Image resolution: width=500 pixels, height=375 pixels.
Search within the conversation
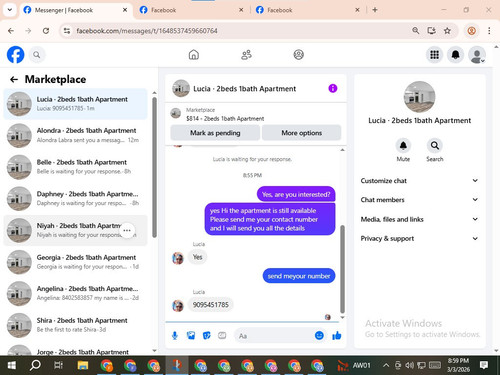coord(435,146)
